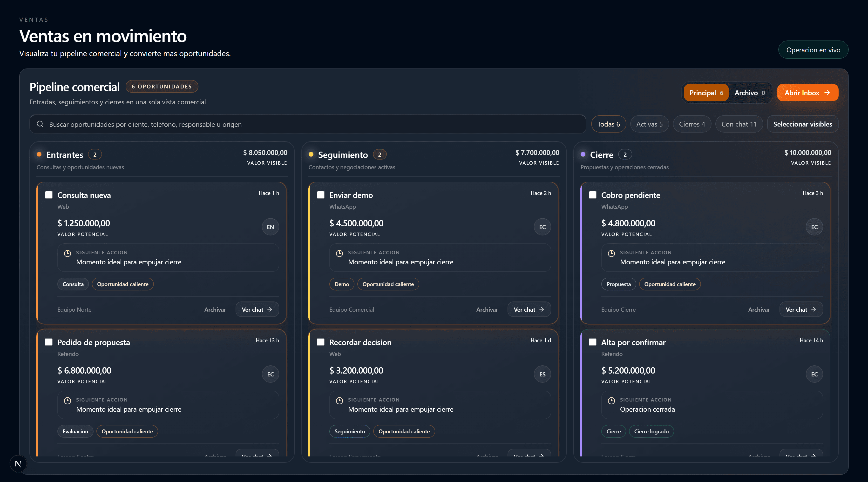The height and width of the screenshot is (482, 868).
Task: Tick the Pedido de propuesta checkbox
Action: tap(49, 342)
